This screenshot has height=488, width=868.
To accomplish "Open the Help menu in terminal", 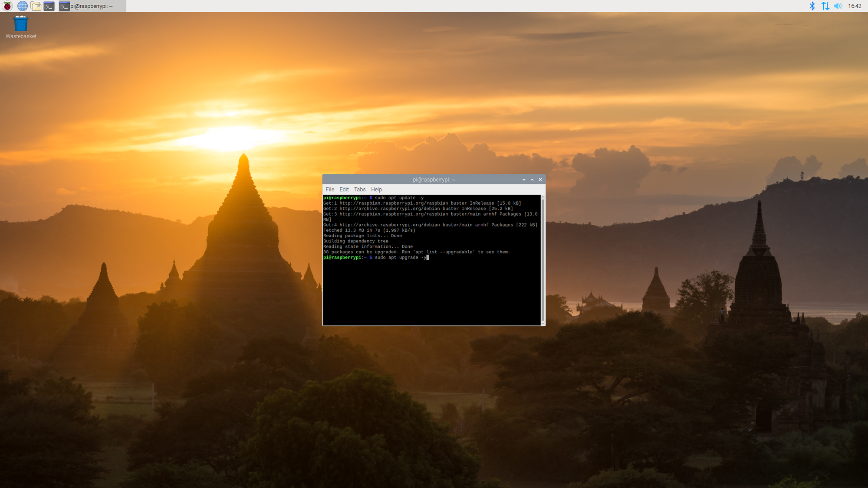I will tap(376, 190).
